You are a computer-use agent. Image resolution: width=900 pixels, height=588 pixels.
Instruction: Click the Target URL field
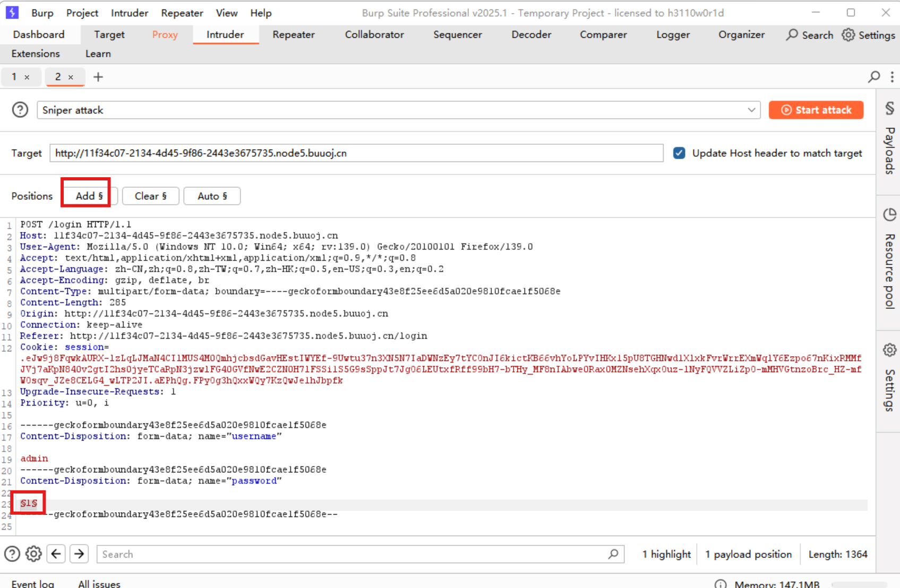coord(356,153)
